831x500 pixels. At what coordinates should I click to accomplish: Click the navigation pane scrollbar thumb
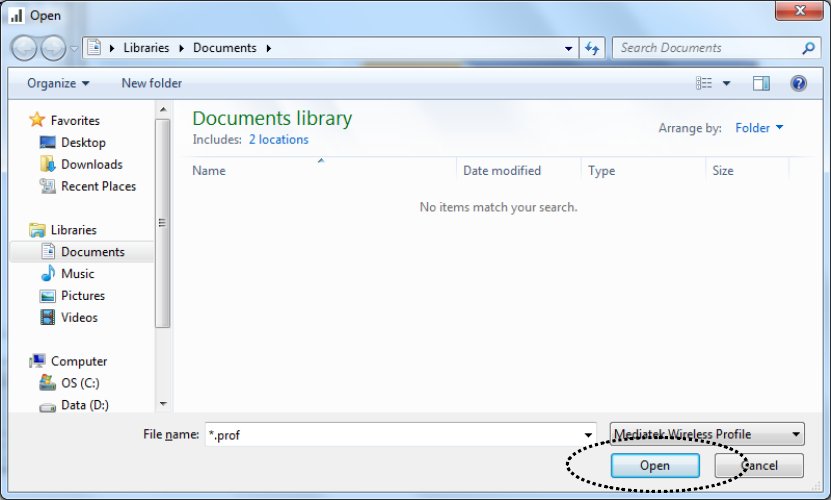tap(163, 223)
